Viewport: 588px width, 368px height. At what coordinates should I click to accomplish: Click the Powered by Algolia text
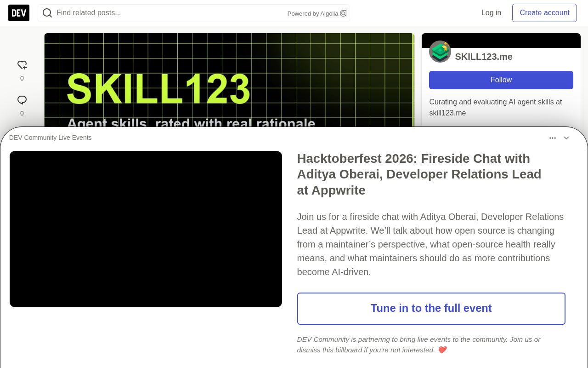tap(313, 14)
